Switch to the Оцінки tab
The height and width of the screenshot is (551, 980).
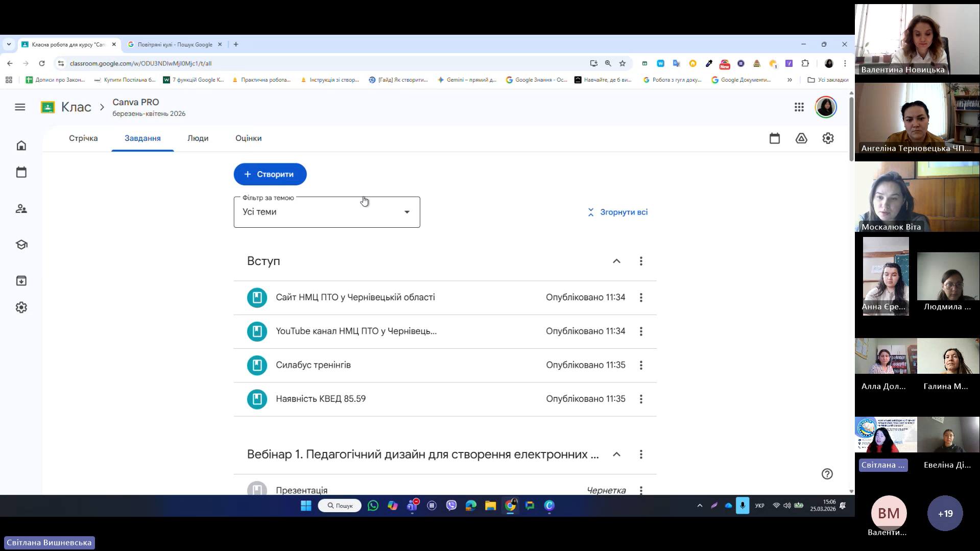point(248,138)
